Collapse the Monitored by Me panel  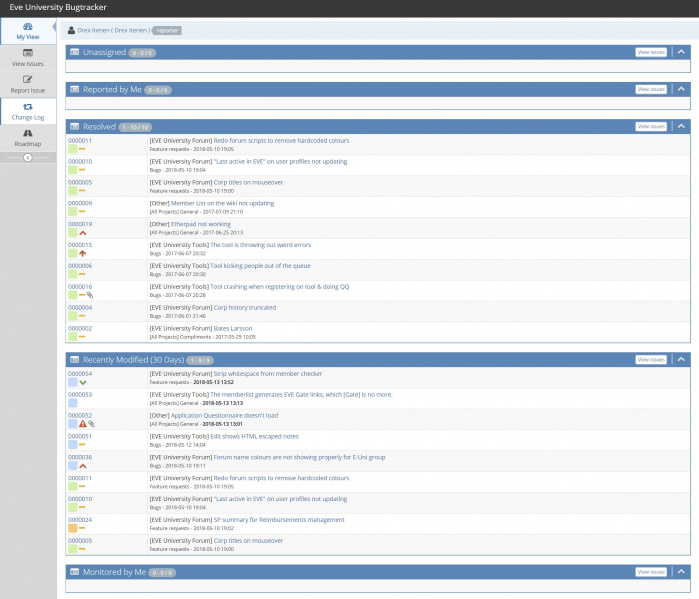point(681,572)
